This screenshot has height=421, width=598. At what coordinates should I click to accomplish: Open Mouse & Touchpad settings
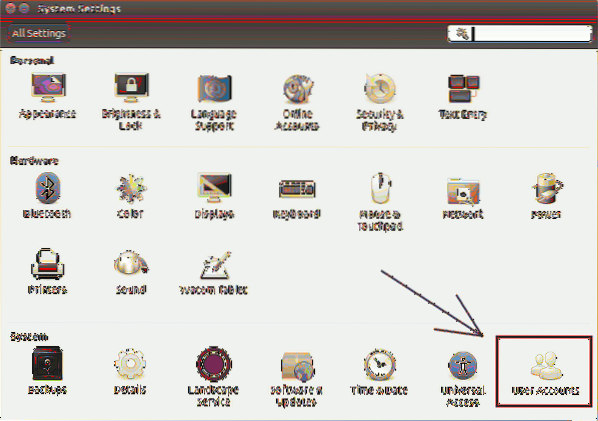[380, 201]
